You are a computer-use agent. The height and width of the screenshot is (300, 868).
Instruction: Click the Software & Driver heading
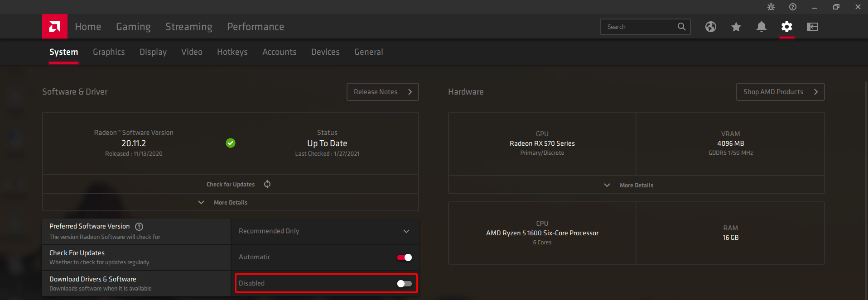click(75, 92)
